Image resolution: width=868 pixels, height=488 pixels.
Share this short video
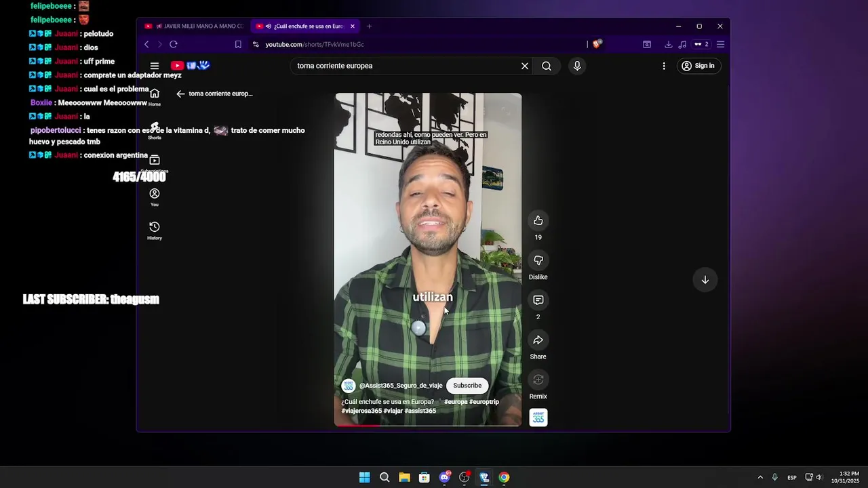click(x=538, y=340)
